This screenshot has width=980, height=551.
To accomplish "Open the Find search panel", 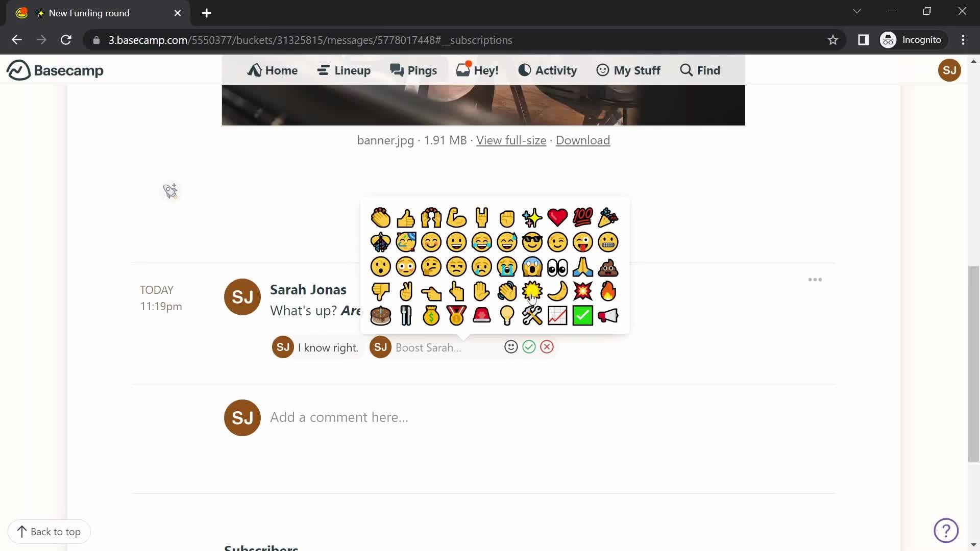I will [x=699, y=70].
